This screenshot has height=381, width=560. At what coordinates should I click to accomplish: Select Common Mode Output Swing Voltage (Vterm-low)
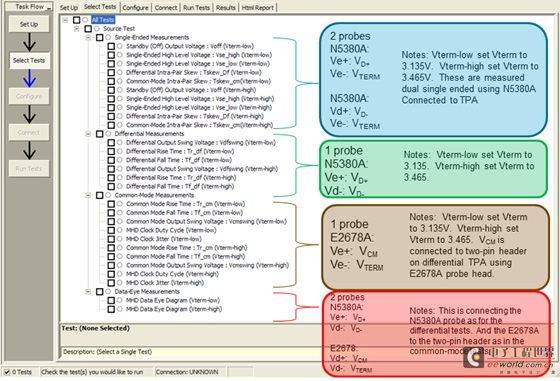click(206, 222)
